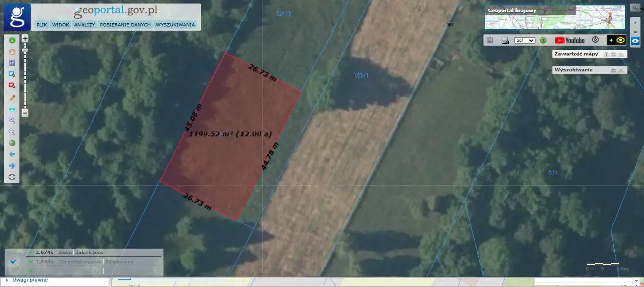The height and width of the screenshot is (287, 644).
Task: Open the ANALIZY menu
Action: pos(85,24)
